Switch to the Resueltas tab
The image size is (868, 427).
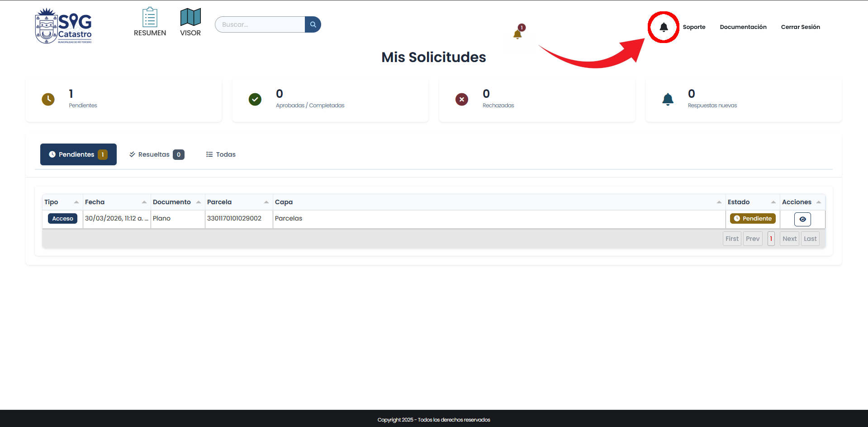point(157,154)
